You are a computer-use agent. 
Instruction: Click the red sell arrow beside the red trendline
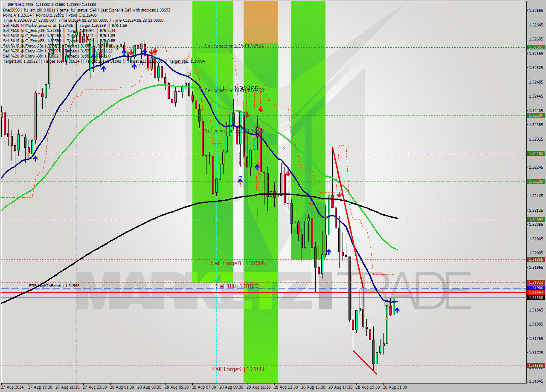(x=339, y=195)
